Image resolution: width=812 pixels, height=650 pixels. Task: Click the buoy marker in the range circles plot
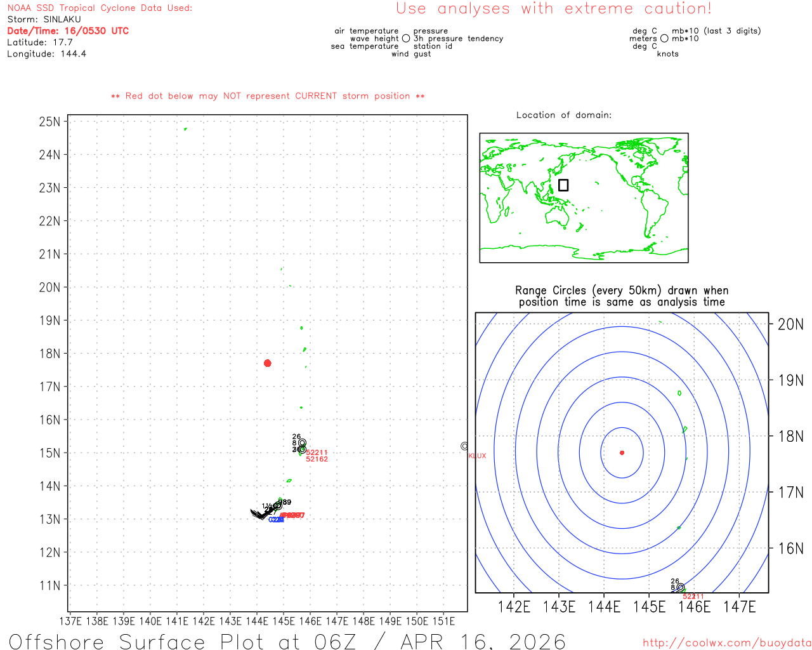coord(681,587)
